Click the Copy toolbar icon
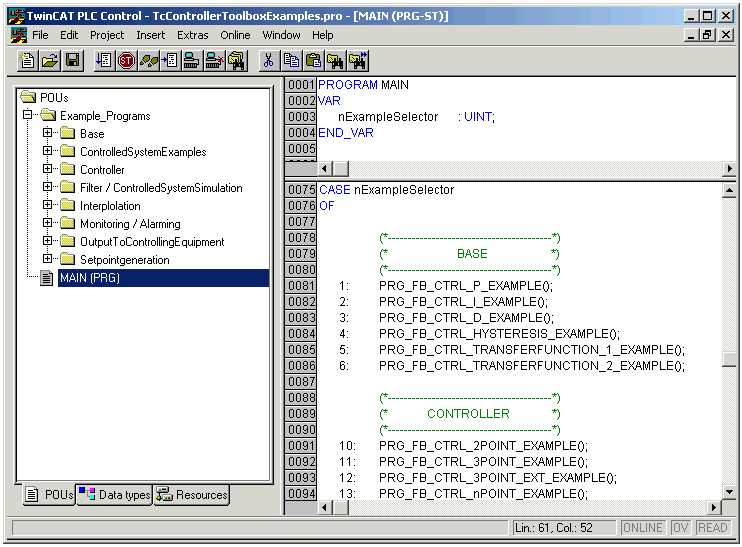 tap(291, 61)
